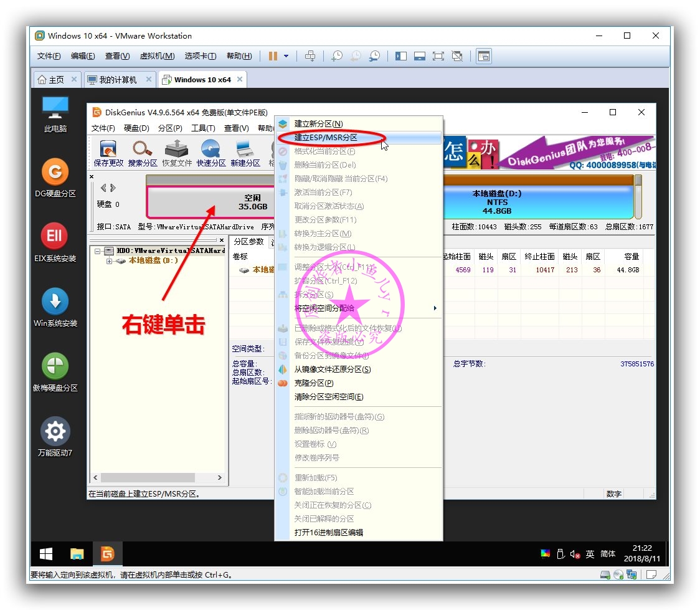Expand the 本地磁盘 (D:) tree node

(109, 261)
